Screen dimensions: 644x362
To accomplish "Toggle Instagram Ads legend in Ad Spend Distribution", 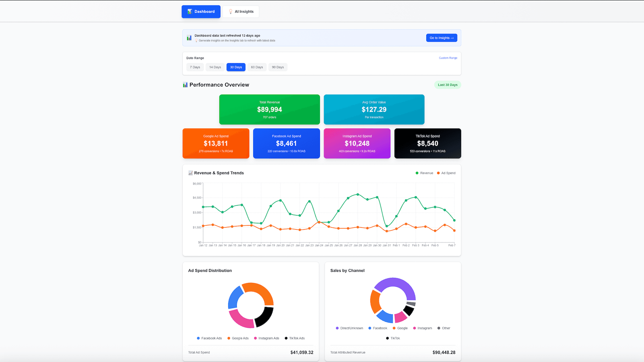I will [x=266, y=338].
